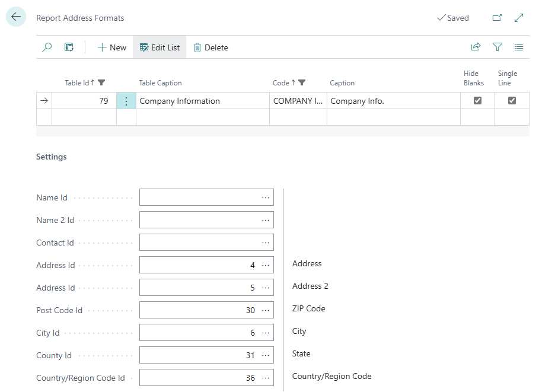
Task: Click into the Contact Id input field
Action: [x=199, y=243]
